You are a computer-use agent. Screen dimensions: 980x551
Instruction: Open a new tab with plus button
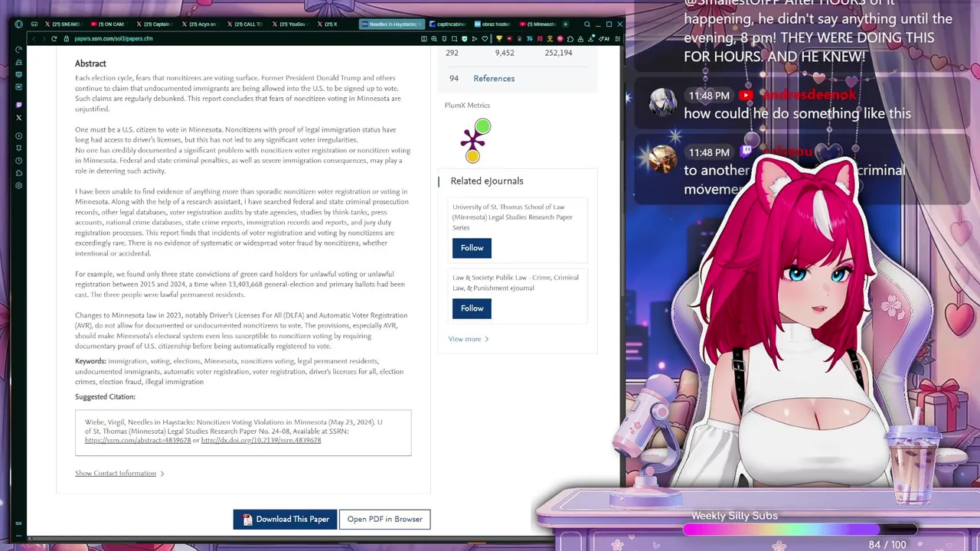click(x=565, y=24)
